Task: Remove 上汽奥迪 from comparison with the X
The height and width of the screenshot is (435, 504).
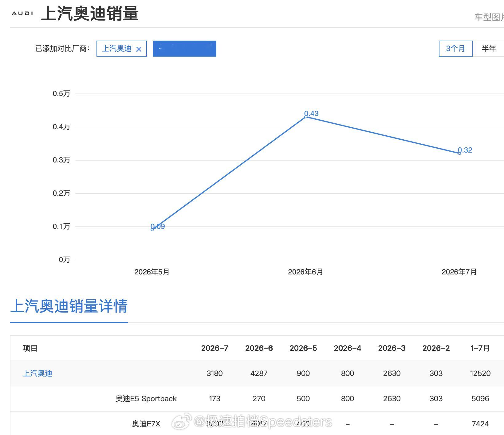Action: coord(139,49)
